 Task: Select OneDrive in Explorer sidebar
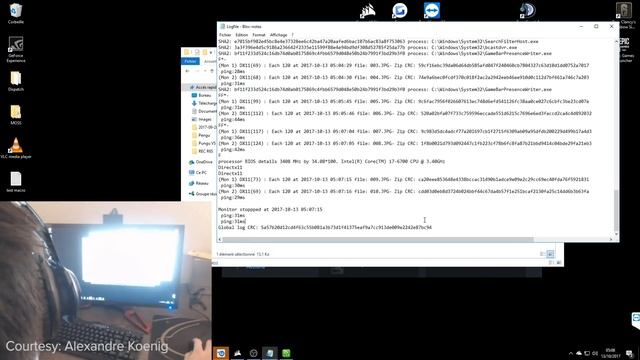pos(200,162)
